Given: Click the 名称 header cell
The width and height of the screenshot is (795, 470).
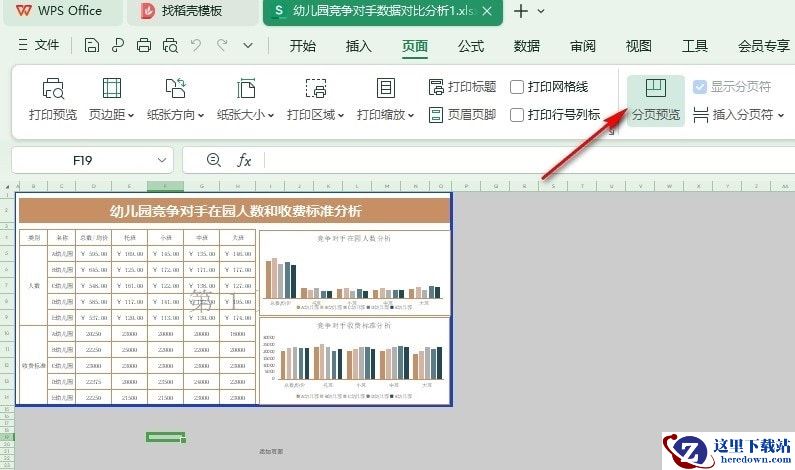Looking at the screenshot, I should [62, 237].
